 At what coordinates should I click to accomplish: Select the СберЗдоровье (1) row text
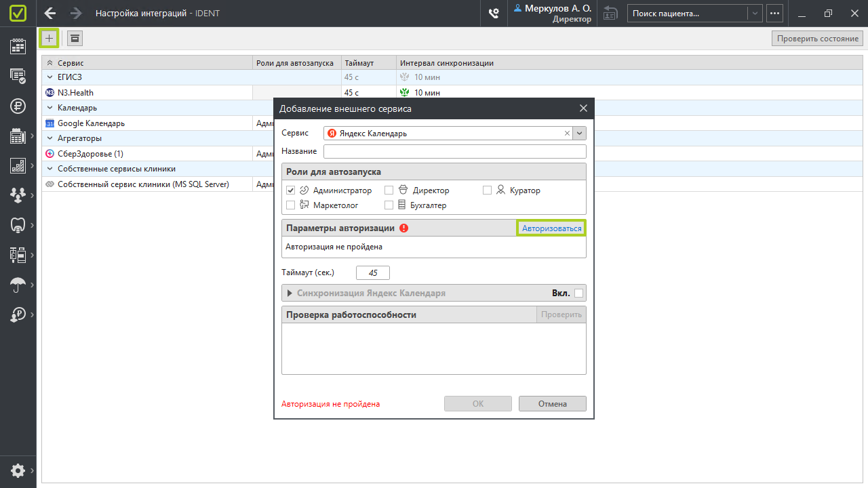tap(90, 154)
